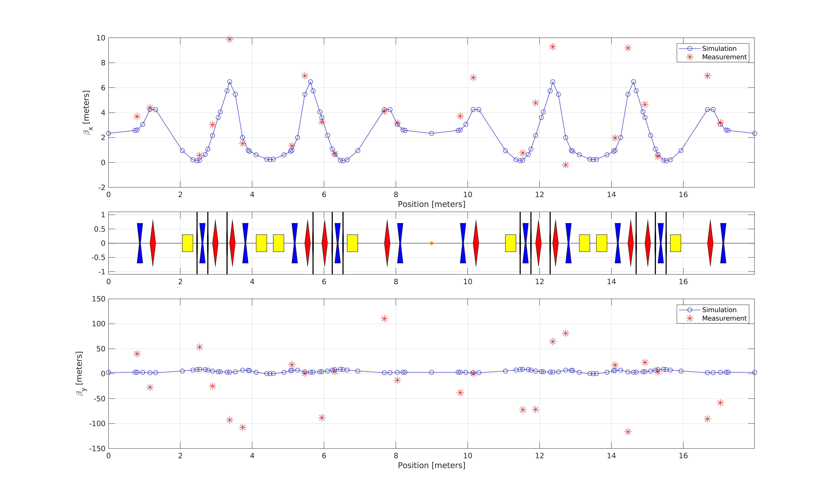The width and height of the screenshot is (834, 504).
Task: Select the first red diamond lattice element
Action: click(153, 243)
